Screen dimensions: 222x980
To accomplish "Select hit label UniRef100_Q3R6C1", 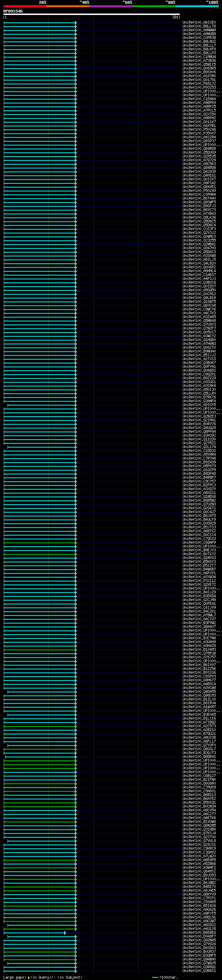I will pos(199,971).
